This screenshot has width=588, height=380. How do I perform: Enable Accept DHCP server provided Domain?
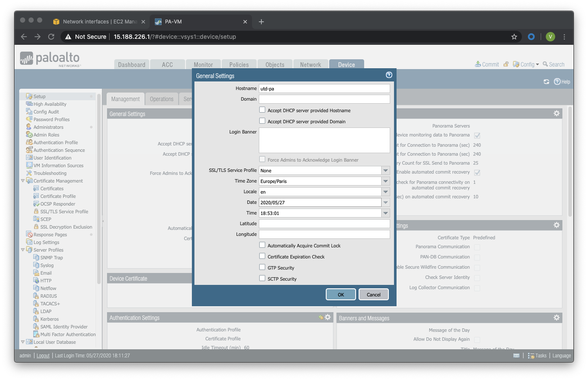click(262, 121)
